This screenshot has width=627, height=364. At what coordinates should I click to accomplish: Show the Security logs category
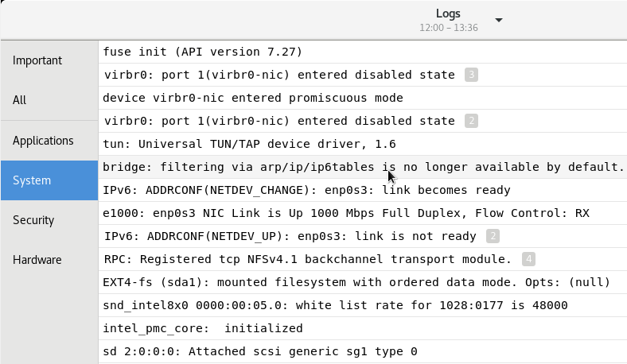49,220
